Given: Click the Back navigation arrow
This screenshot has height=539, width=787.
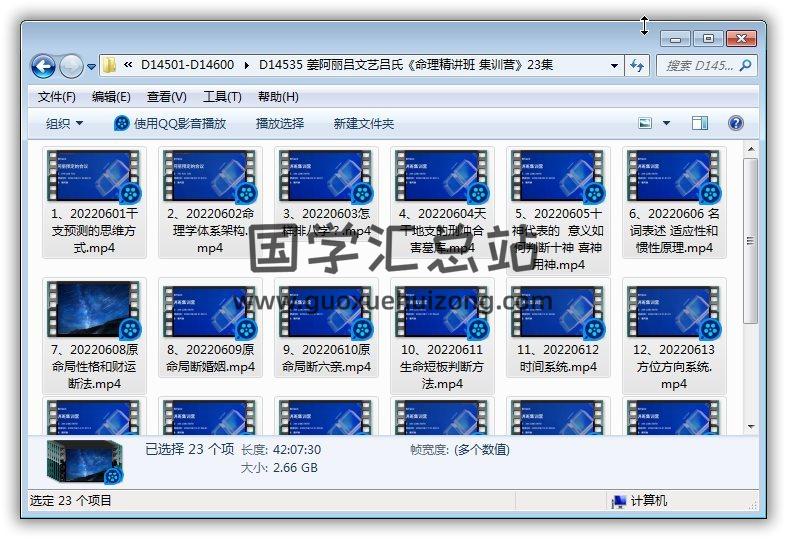Looking at the screenshot, I should click(x=43, y=66).
